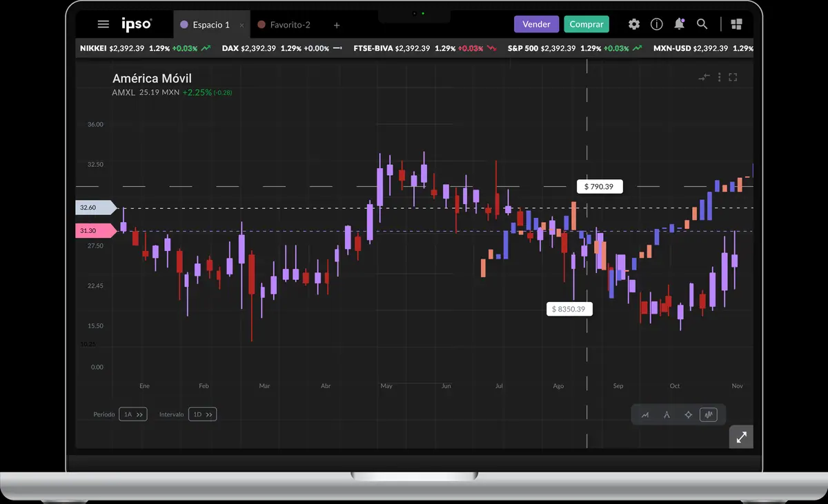Select DAX in the ticker strip
828x504 pixels.
point(230,48)
